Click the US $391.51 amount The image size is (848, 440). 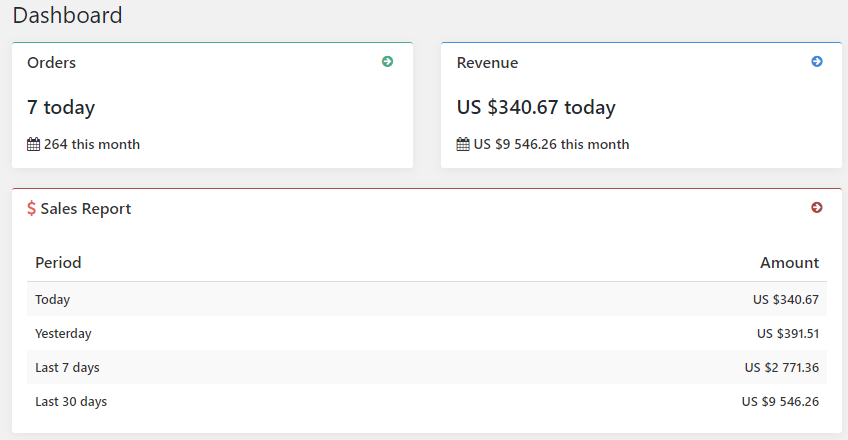(x=788, y=334)
